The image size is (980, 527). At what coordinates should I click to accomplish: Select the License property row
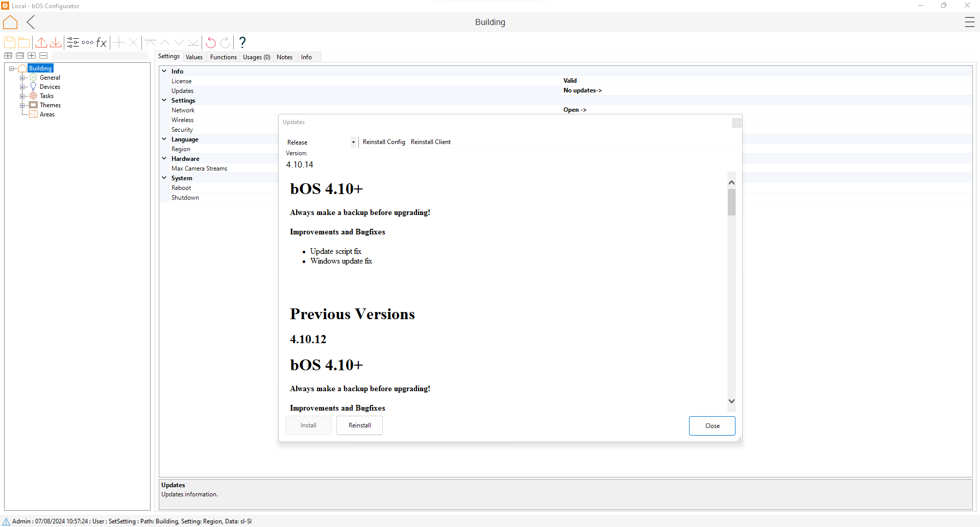tap(566, 81)
